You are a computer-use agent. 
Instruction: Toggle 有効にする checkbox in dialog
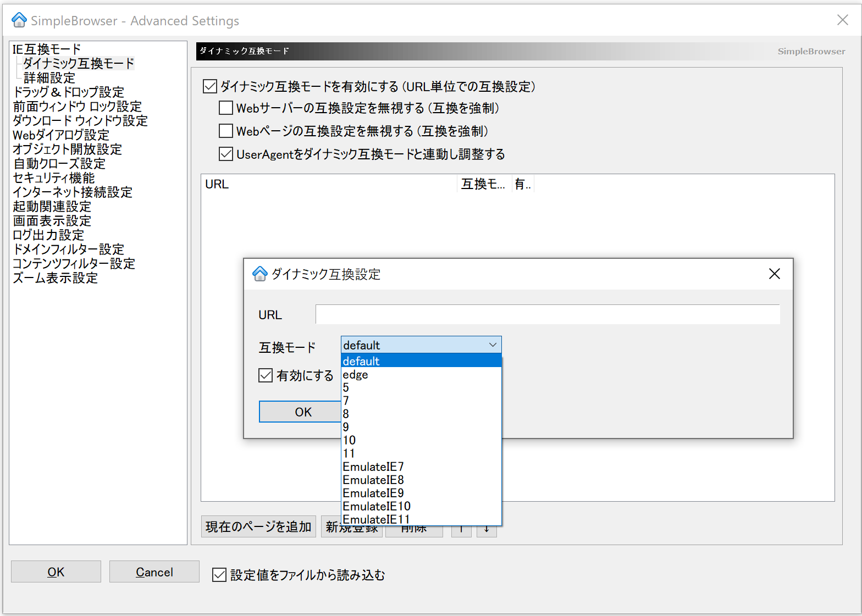[266, 375]
